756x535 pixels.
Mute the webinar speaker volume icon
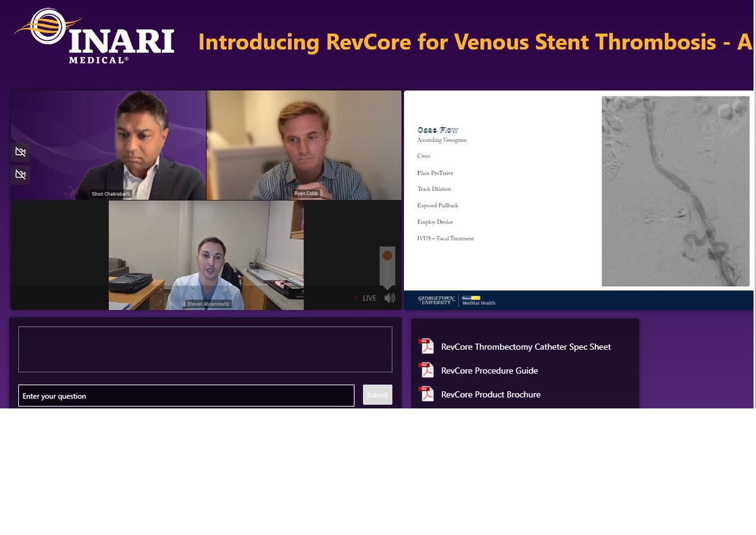tap(390, 298)
